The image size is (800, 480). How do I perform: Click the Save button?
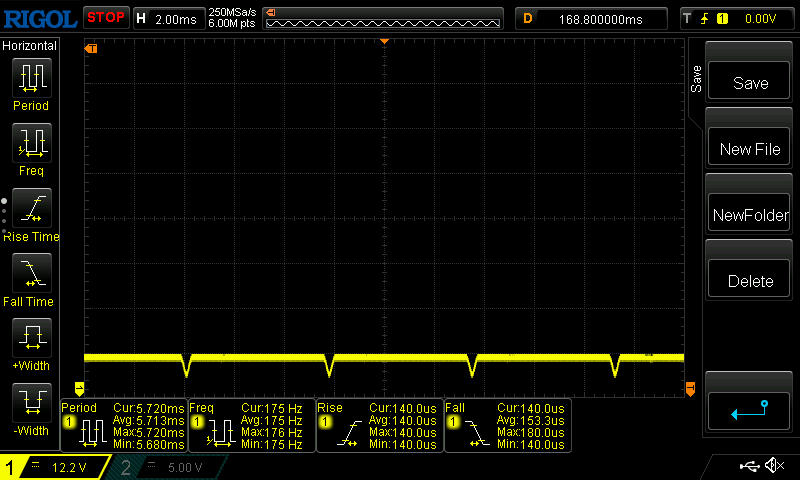point(749,82)
